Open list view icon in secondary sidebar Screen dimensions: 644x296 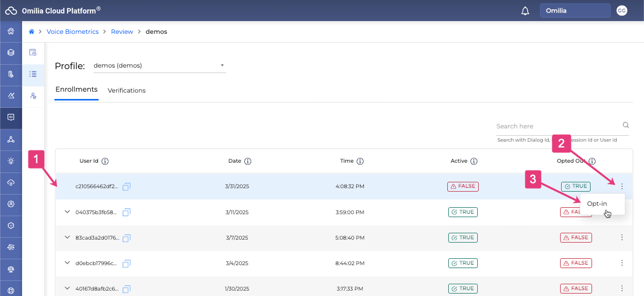tap(33, 74)
